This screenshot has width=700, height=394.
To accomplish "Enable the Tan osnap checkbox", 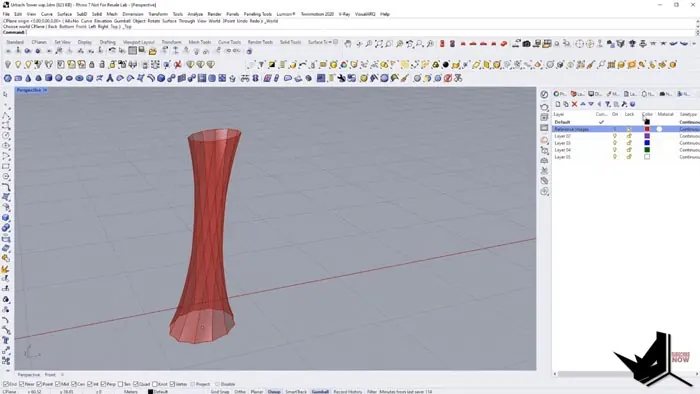I will tap(120, 384).
